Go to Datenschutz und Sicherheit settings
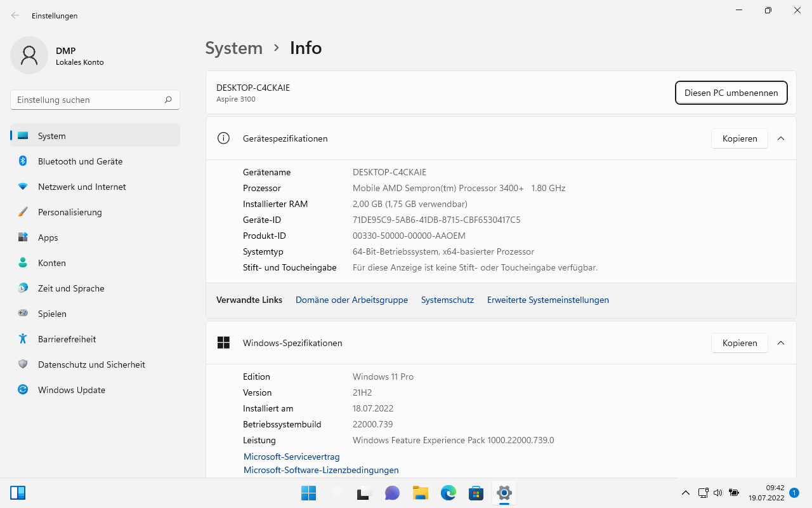The width and height of the screenshot is (812, 508). [x=91, y=364]
